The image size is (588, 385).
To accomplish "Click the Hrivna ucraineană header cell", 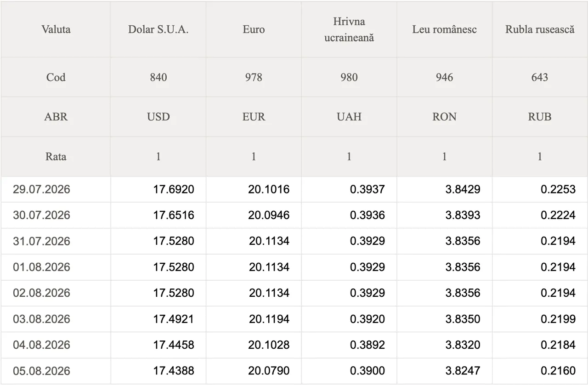I will 349,29.
